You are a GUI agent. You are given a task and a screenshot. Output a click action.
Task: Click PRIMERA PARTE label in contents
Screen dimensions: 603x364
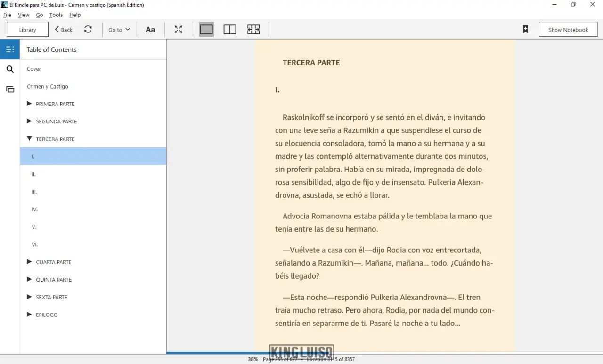click(x=55, y=104)
